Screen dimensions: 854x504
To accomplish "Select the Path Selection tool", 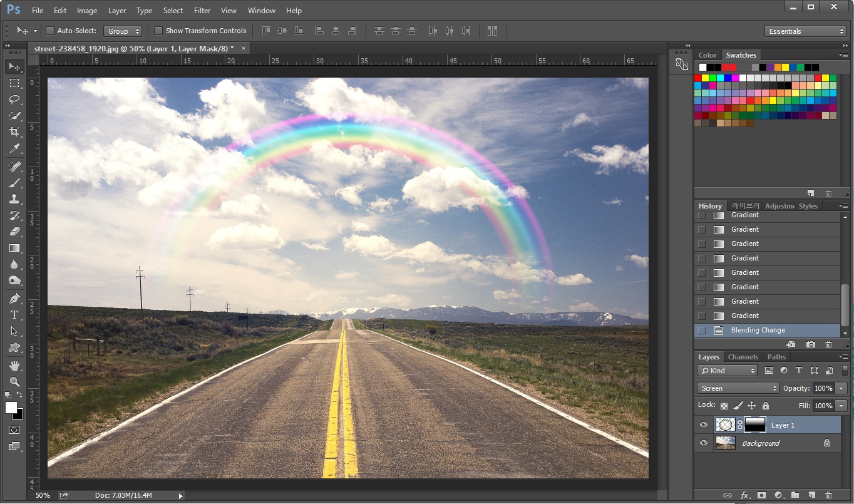I will 14,331.
